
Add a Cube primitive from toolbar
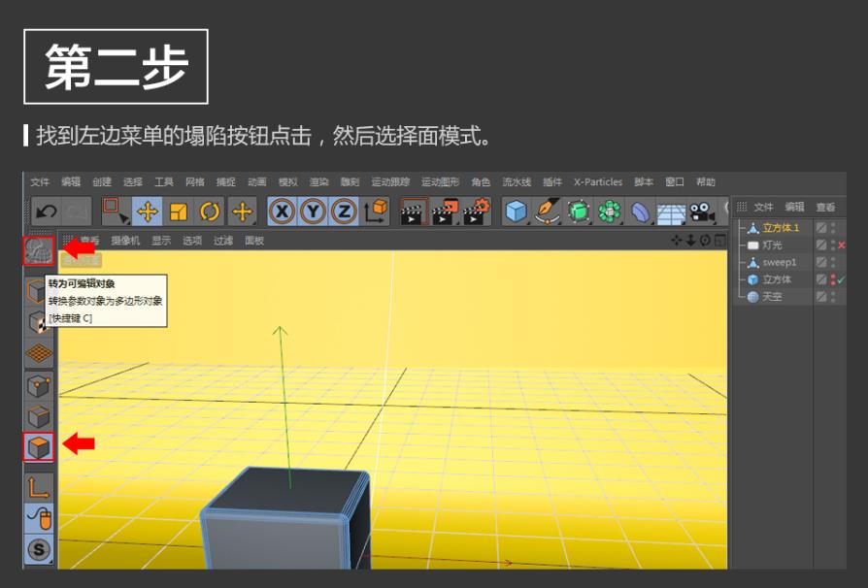coord(517,211)
